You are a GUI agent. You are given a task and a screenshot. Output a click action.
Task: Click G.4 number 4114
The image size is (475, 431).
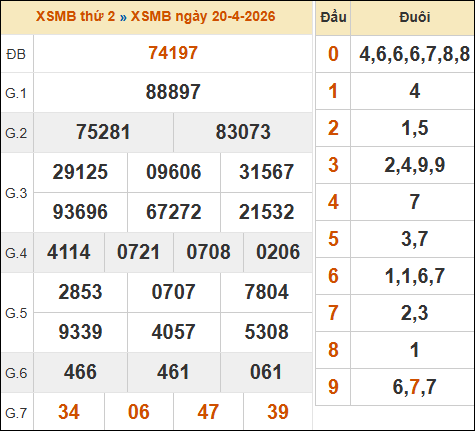pyautogui.click(x=69, y=252)
